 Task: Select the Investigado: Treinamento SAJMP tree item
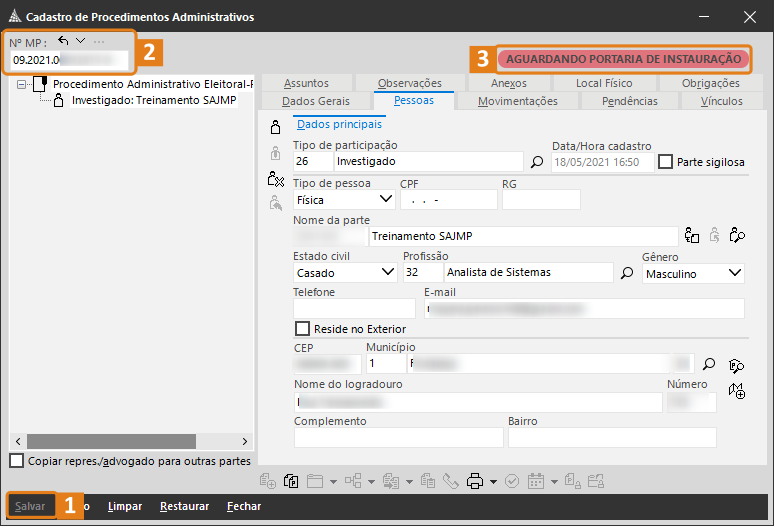click(x=154, y=100)
